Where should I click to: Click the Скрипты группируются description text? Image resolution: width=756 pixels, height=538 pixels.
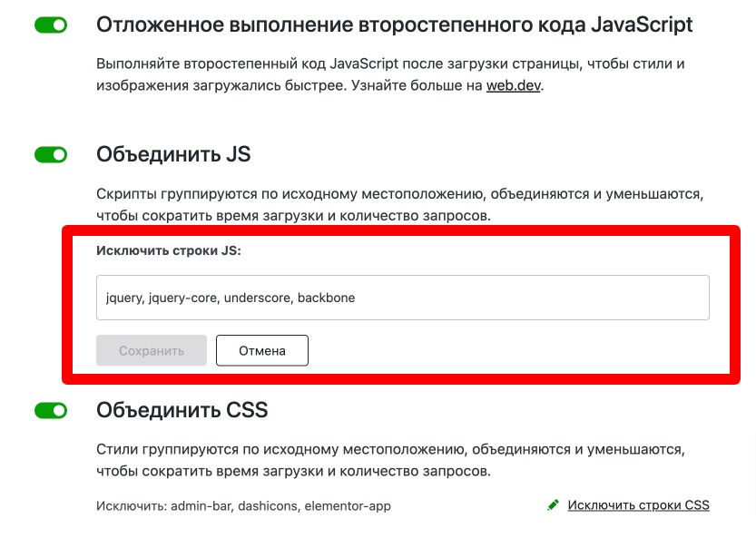pos(400,205)
